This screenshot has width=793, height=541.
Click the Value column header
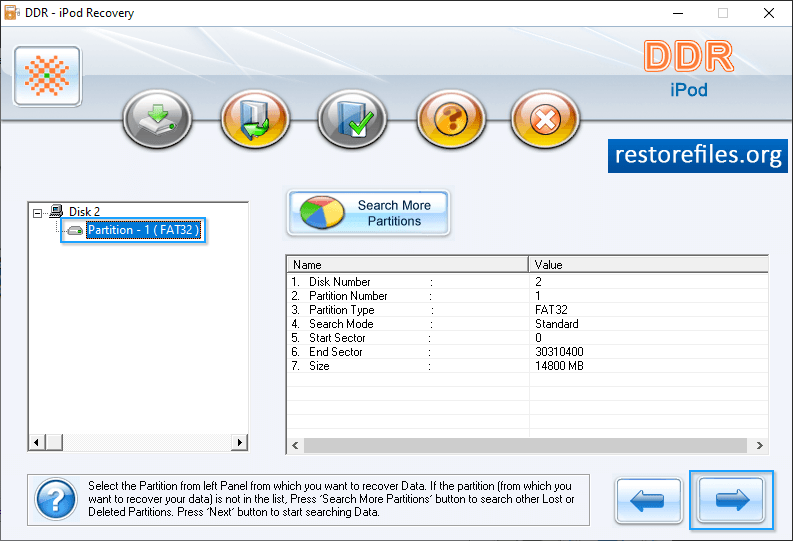(648, 264)
